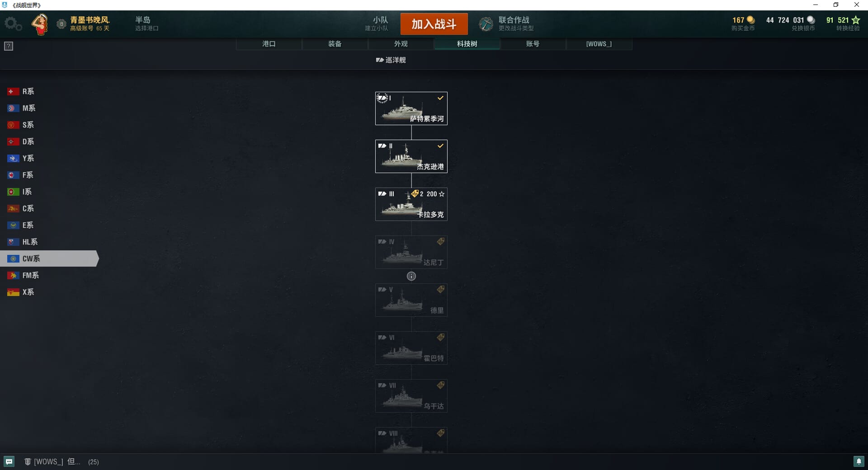Select the 卡拉多克 tier III ship
This screenshot has width=868, height=470.
[x=411, y=204]
